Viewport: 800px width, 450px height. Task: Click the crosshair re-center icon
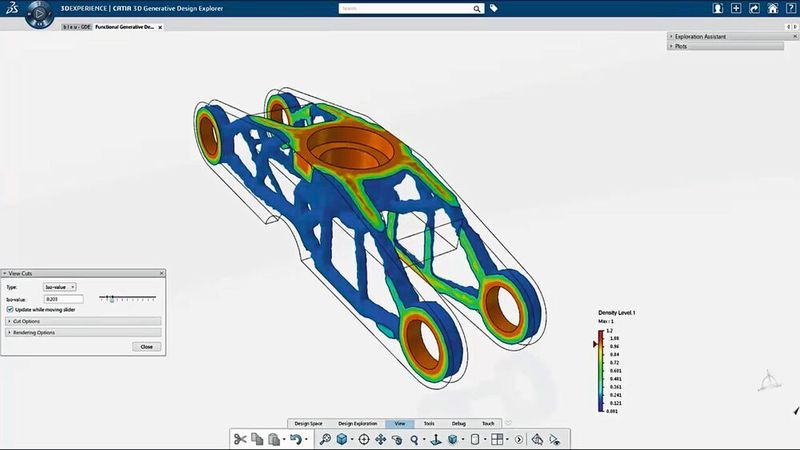pyautogui.click(x=364, y=439)
